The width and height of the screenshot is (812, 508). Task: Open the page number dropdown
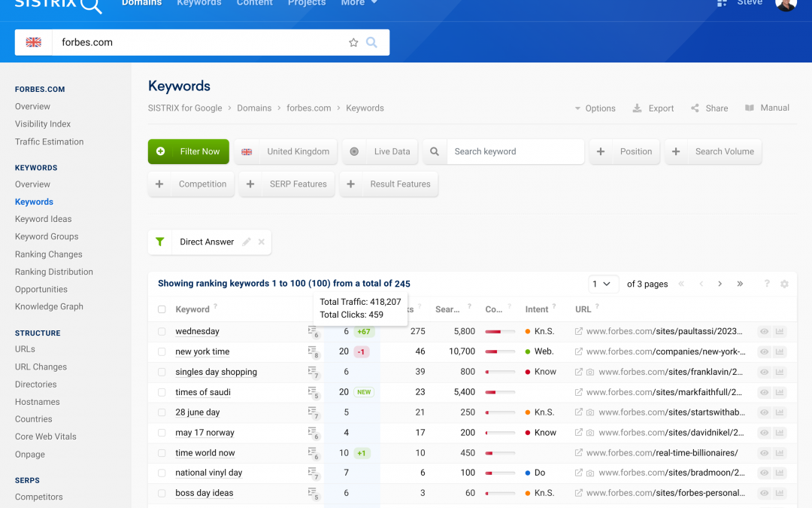click(x=601, y=284)
